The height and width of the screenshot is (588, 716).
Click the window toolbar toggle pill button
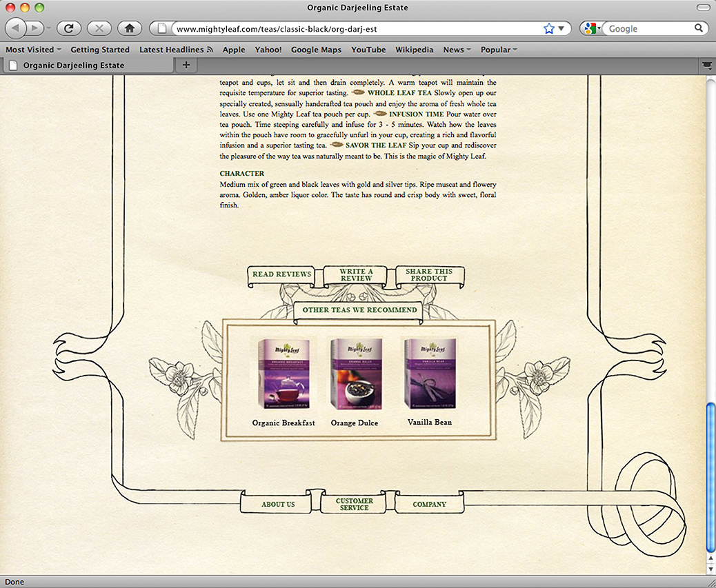point(703,8)
